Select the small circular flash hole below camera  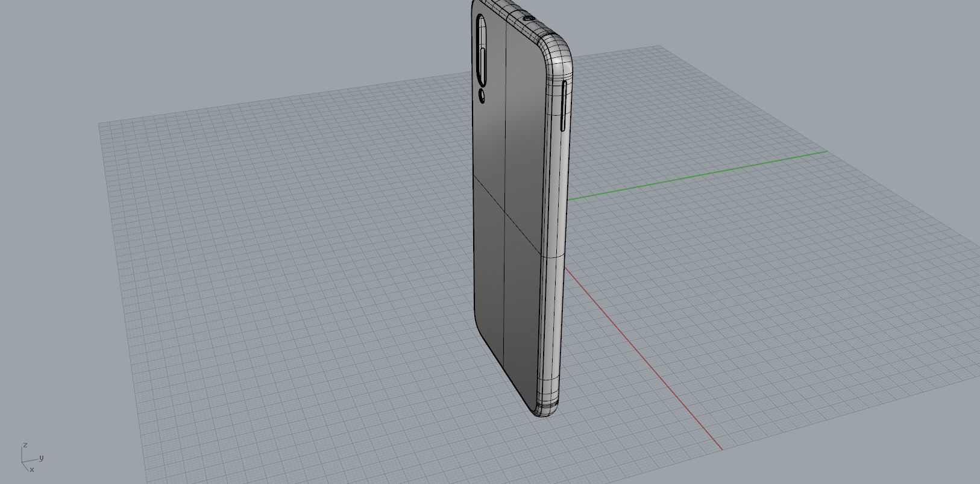[x=482, y=95]
